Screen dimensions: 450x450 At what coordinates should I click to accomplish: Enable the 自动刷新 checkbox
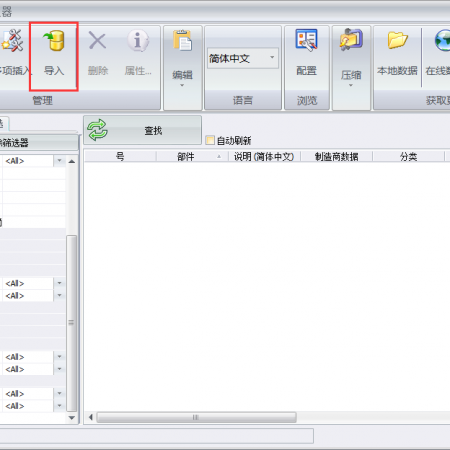coord(210,140)
